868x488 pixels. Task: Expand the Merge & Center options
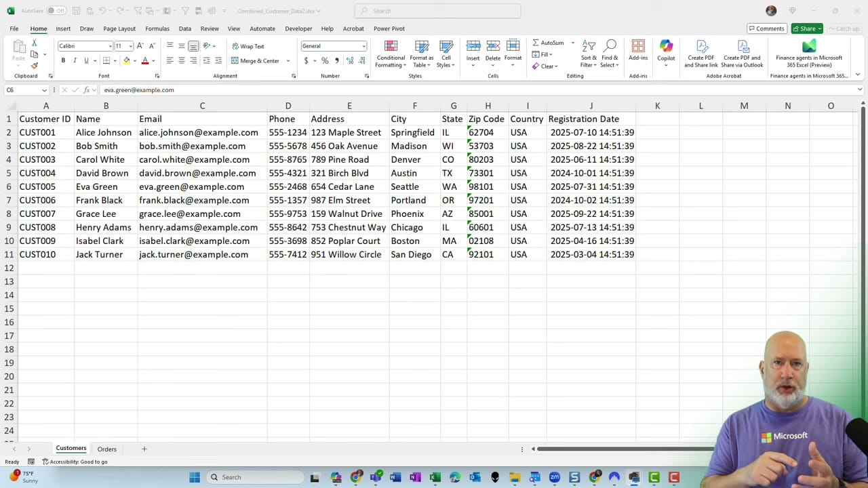[x=288, y=60]
